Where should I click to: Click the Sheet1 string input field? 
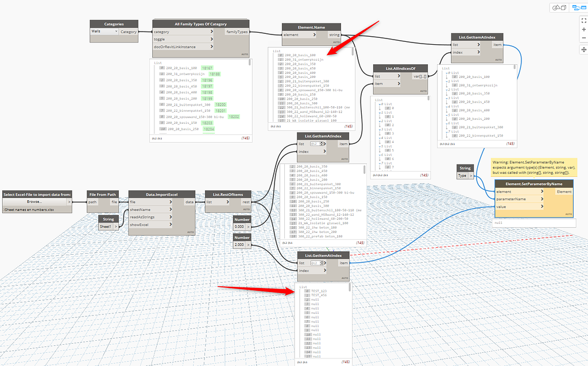coord(107,226)
